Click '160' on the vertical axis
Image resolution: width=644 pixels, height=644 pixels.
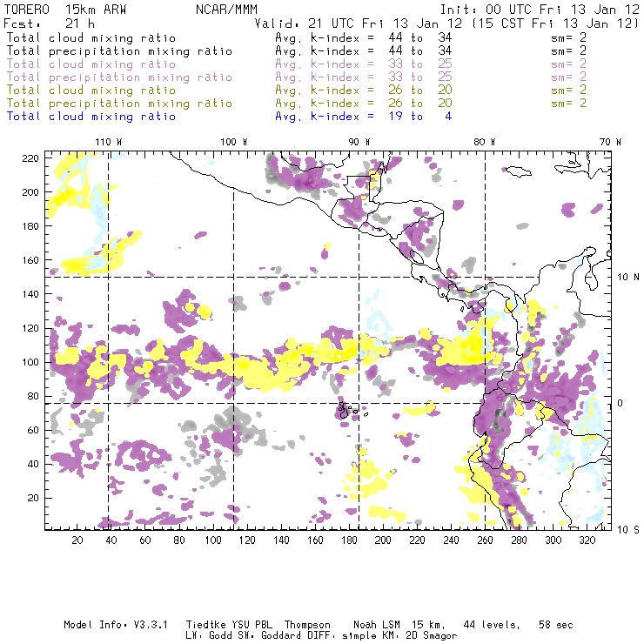point(30,260)
